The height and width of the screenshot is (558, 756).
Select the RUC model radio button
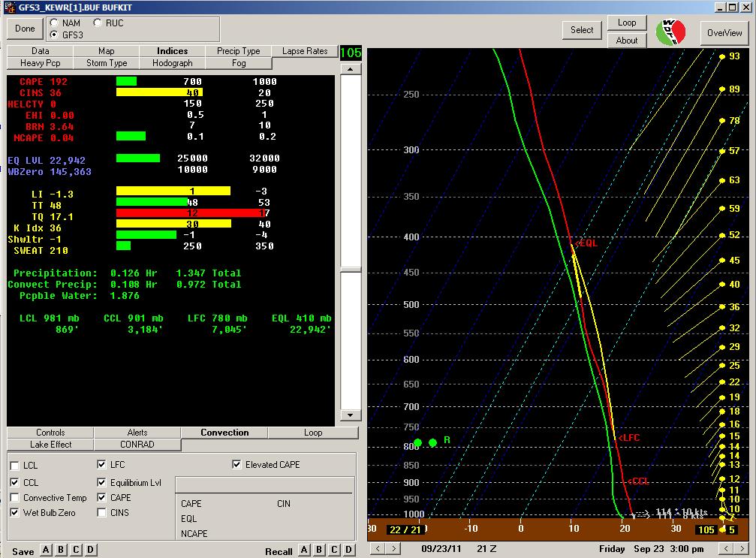point(98,23)
